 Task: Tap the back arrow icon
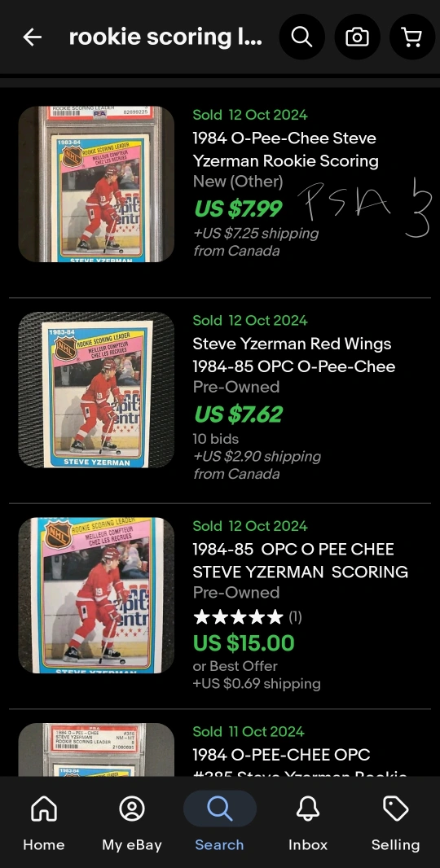pyautogui.click(x=32, y=37)
